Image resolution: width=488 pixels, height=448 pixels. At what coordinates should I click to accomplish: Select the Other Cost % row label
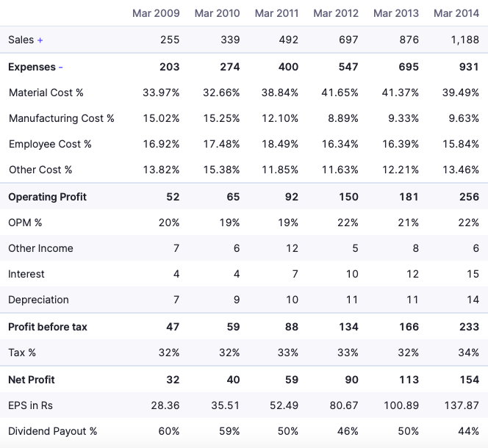pos(40,170)
